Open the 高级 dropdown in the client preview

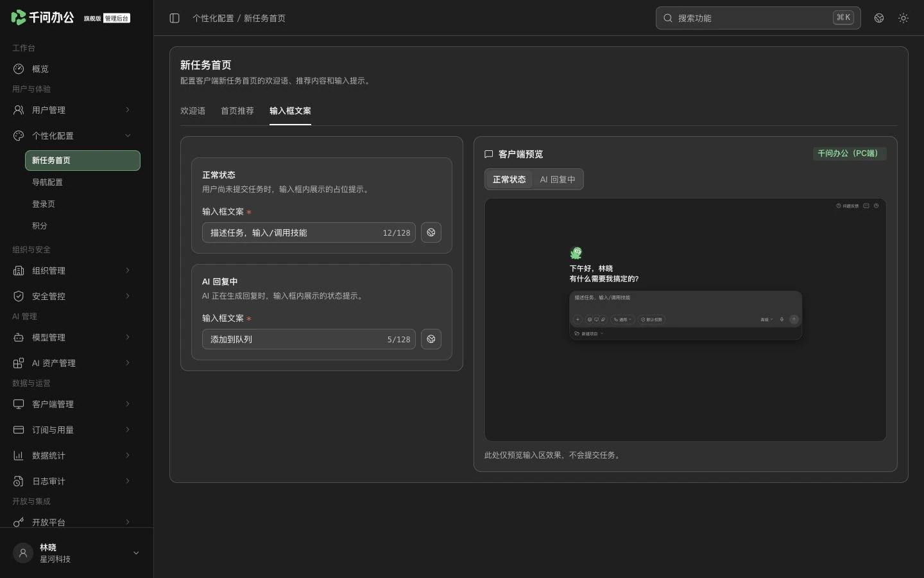tap(767, 319)
